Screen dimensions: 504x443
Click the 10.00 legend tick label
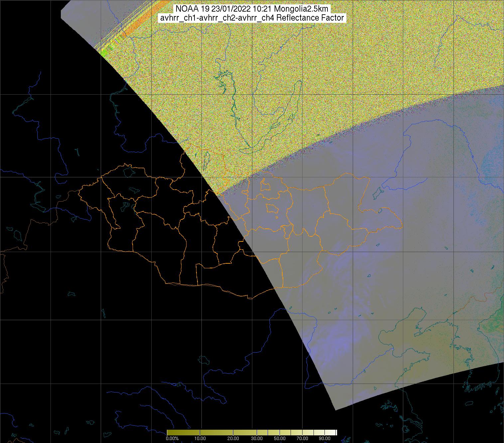(x=200, y=438)
